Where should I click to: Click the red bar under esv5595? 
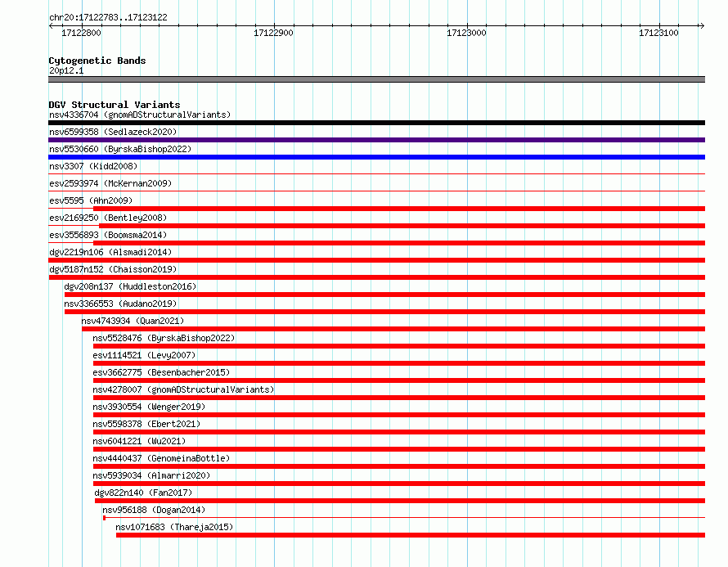[399, 209]
